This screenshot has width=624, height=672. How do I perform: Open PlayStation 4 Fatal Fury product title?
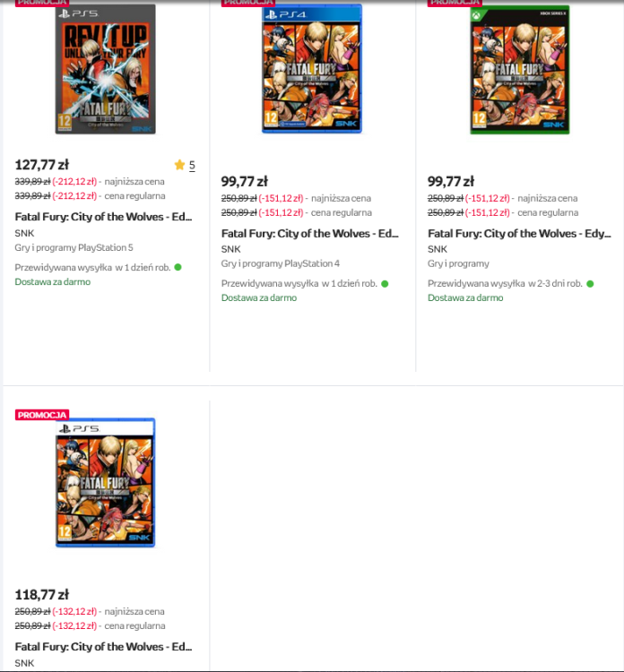click(310, 234)
